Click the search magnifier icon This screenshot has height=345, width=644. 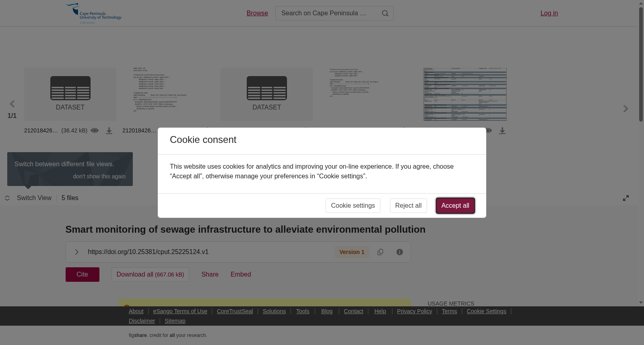pos(385,13)
